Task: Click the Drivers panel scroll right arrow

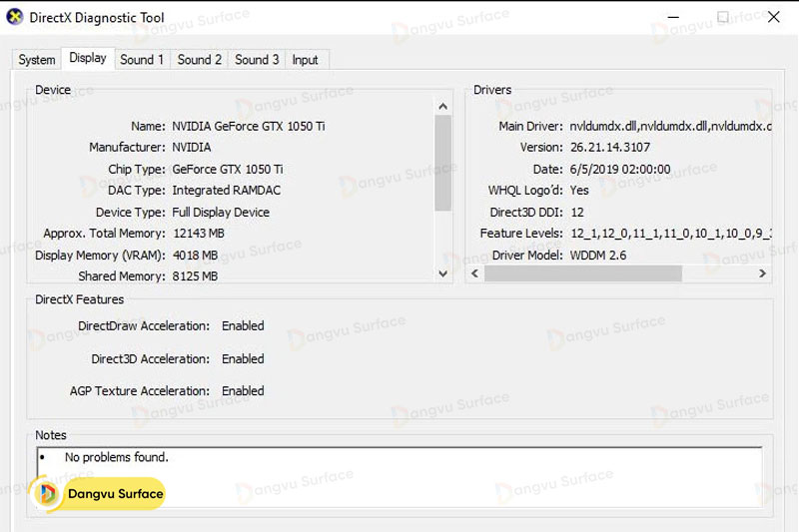Action: (762, 273)
